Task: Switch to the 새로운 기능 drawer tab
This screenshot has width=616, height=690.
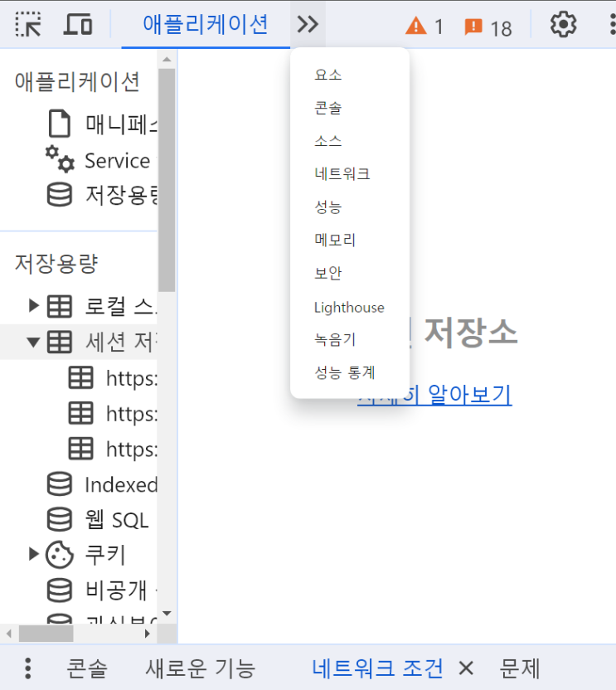Action: click(201, 668)
